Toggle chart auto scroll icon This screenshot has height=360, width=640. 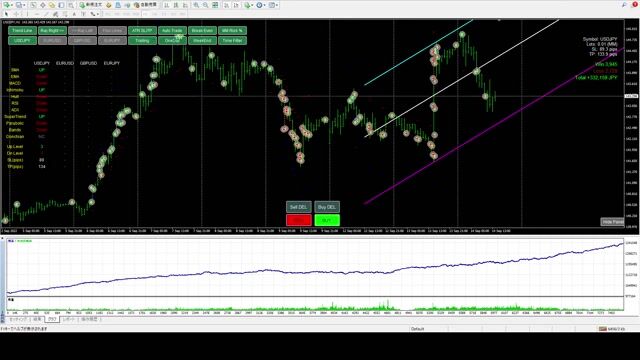(226, 5)
